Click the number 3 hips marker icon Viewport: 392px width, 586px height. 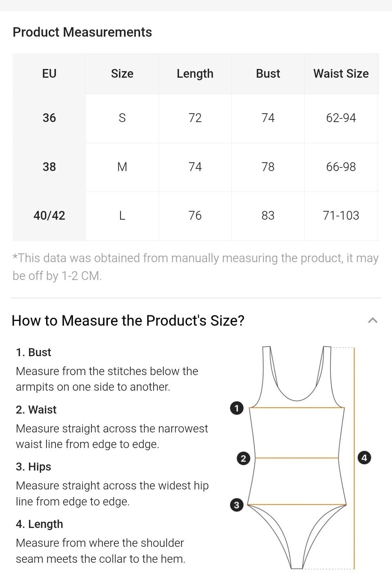236,505
